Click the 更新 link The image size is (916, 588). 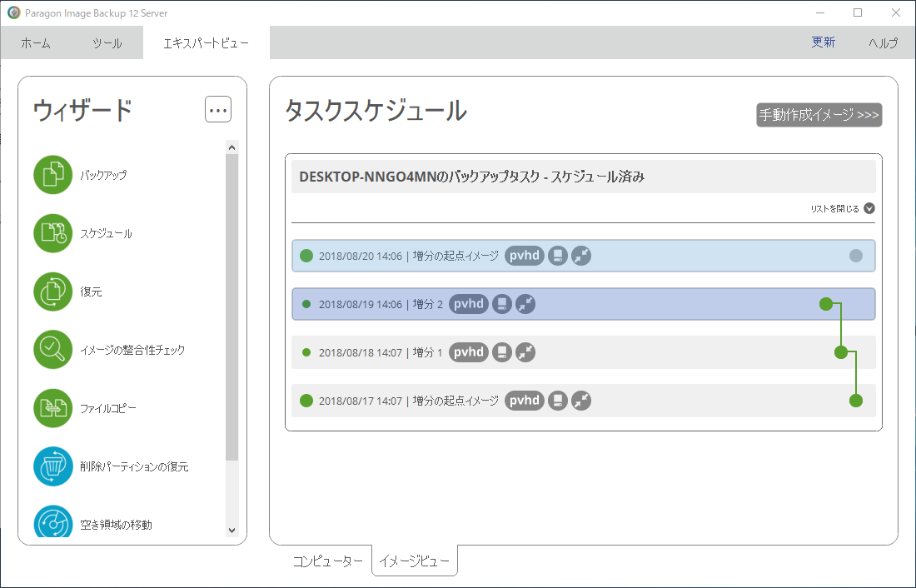click(x=824, y=42)
